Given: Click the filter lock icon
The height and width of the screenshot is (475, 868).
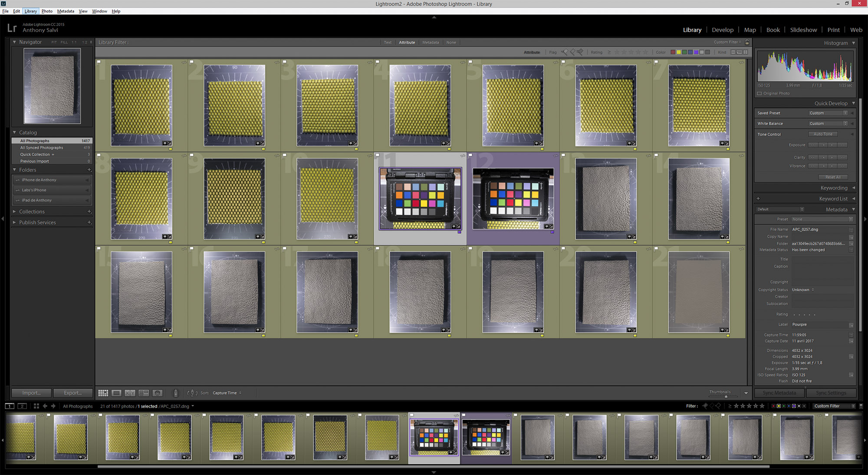Looking at the screenshot, I should point(747,42).
